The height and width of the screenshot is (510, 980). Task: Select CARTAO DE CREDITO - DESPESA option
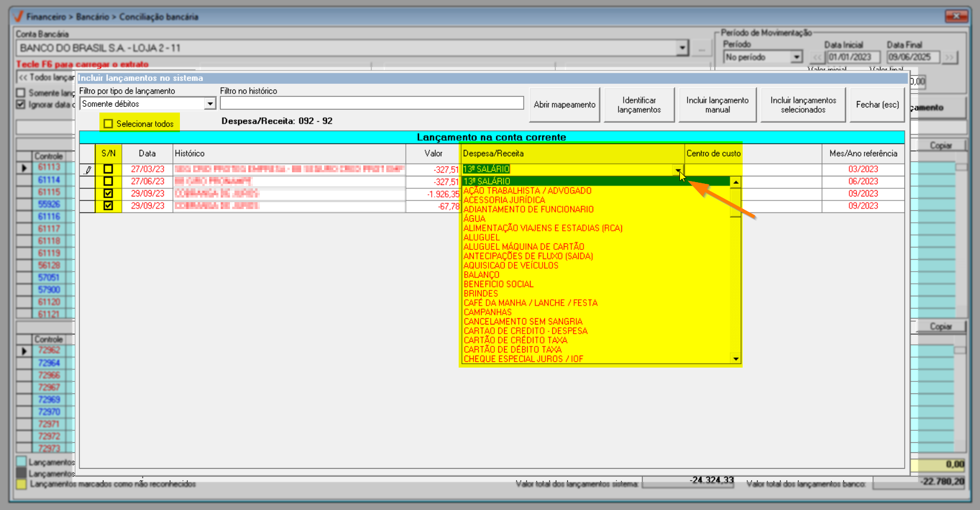[x=525, y=331]
